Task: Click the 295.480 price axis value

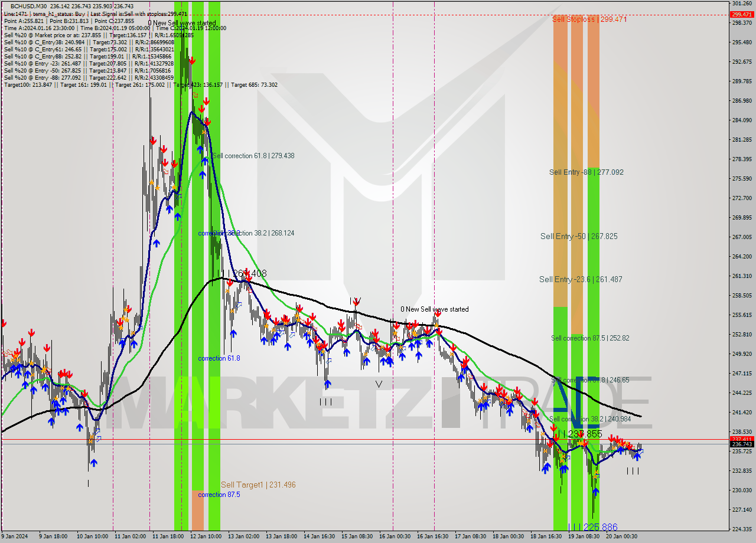Action: pos(742,42)
